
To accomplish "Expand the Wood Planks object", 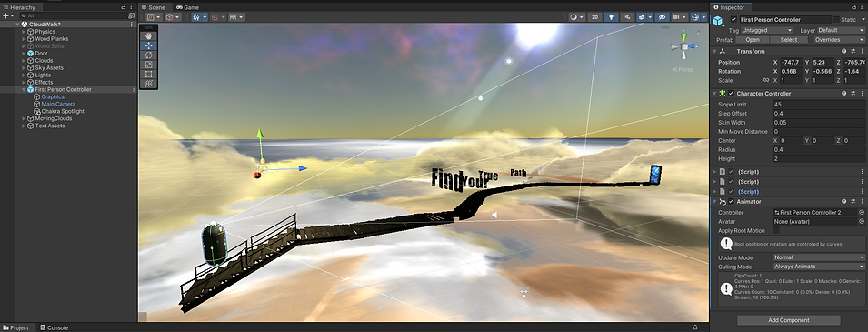I will (x=24, y=39).
